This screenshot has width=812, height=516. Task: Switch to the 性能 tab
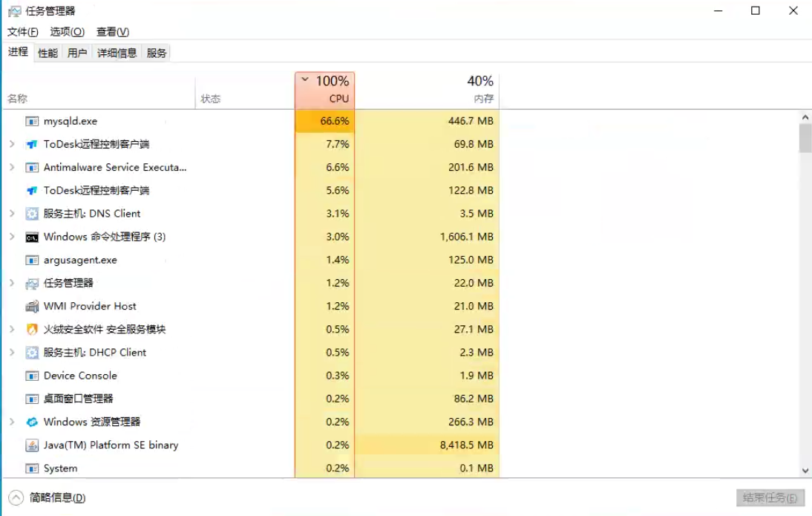point(48,53)
